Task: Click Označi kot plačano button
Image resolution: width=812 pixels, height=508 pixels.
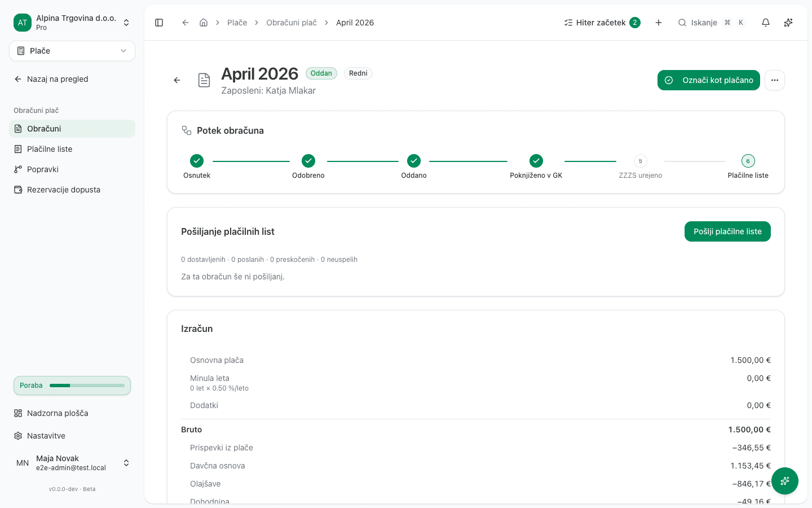Action: click(x=709, y=80)
